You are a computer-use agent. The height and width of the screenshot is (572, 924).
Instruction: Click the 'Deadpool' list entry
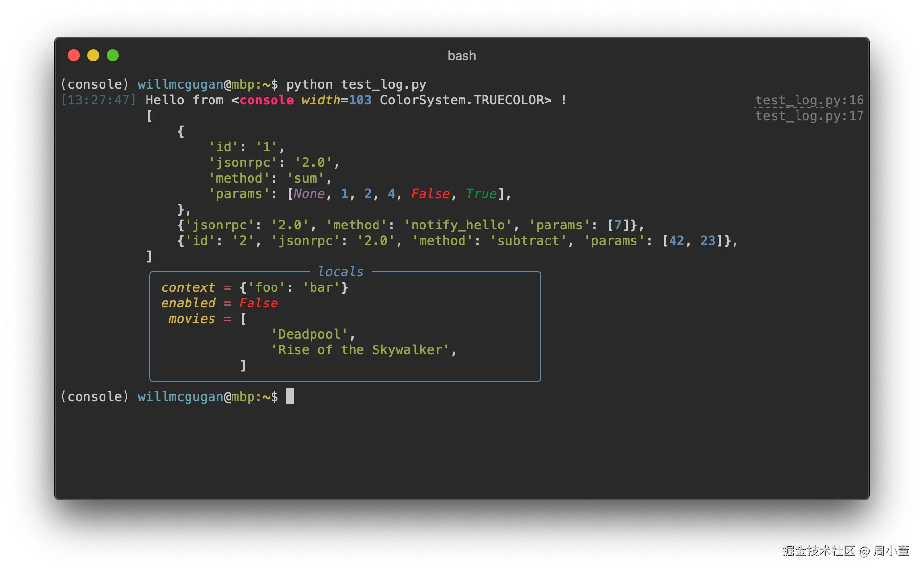(x=309, y=334)
